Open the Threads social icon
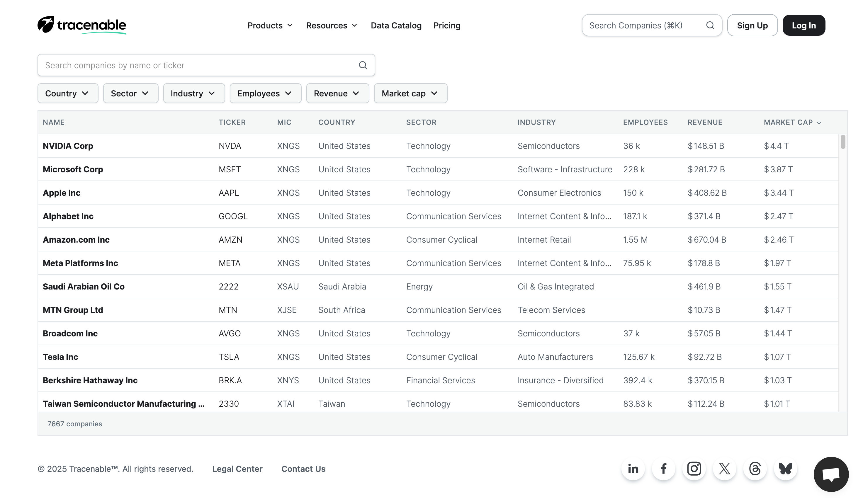Screen dimensions: 863x504 pos(755,468)
